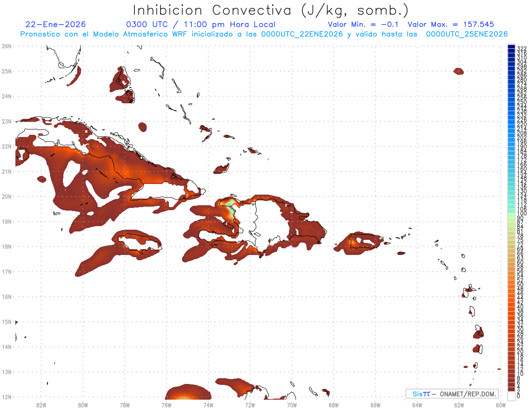The image size is (532, 411).
Task: Click the date '22-Ene-2026'
Action: [x=55, y=25]
